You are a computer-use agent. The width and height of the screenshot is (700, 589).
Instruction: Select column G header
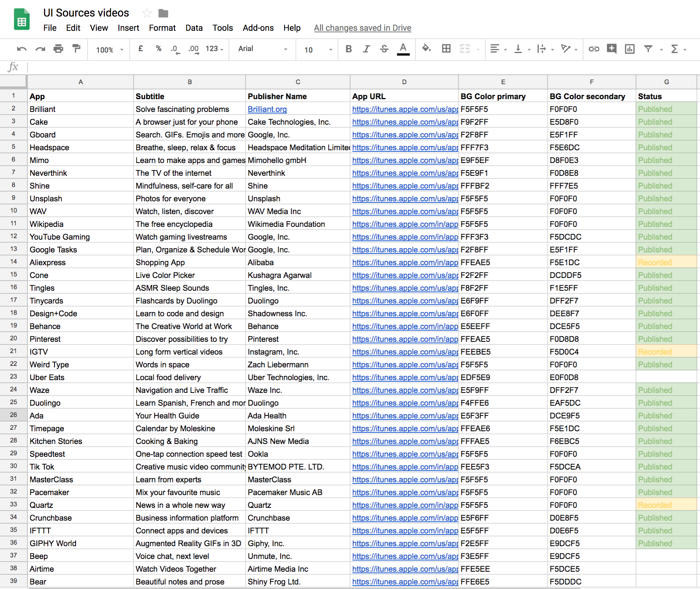[666, 82]
